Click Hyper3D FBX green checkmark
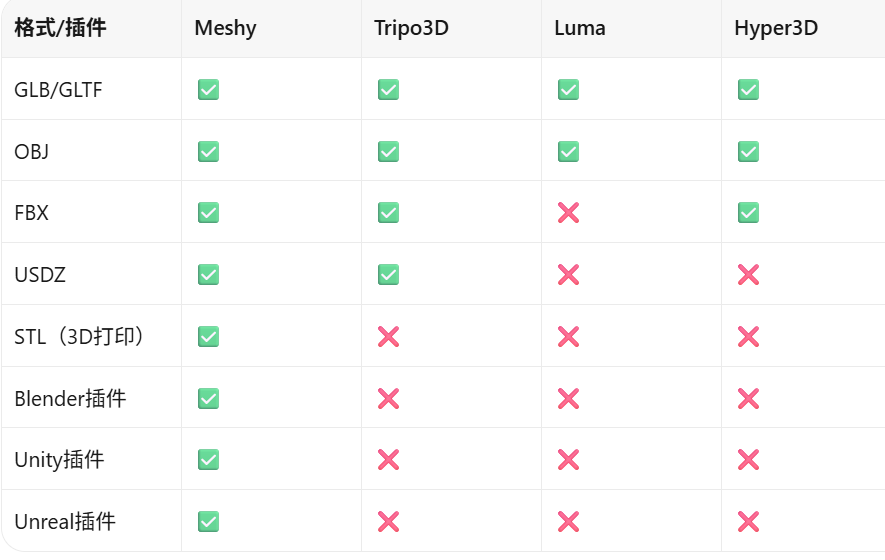This screenshot has width=885, height=560. tap(748, 213)
